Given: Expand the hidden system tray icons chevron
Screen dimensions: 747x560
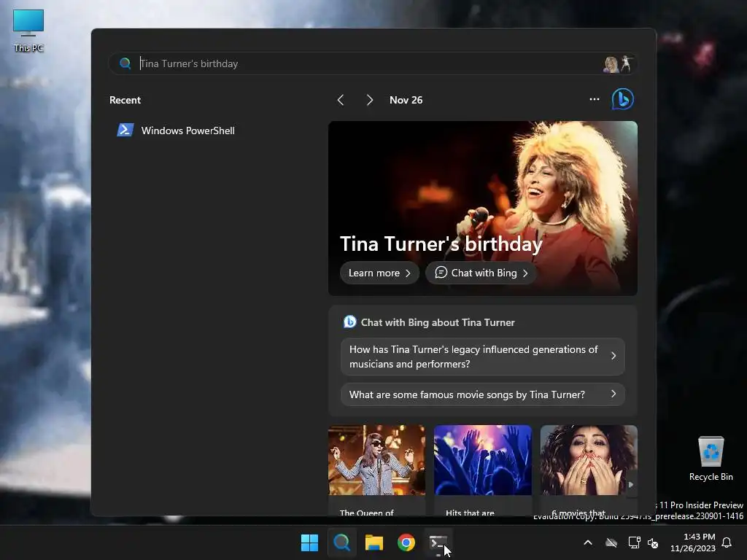Looking at the screenshot, I should point(588,542).
